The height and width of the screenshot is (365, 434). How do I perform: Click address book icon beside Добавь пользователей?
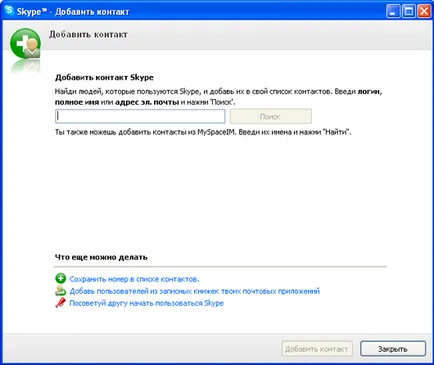pyautogui.click(x=61, y=291)
